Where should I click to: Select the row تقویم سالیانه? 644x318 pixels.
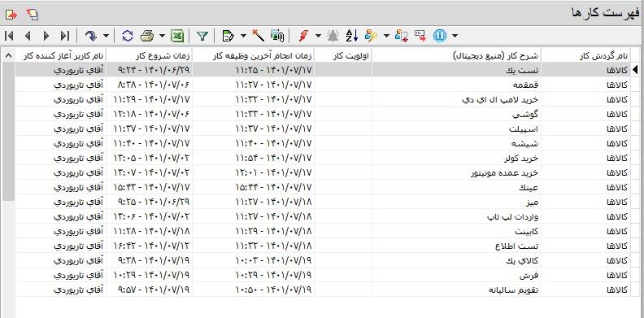(323, 290)
